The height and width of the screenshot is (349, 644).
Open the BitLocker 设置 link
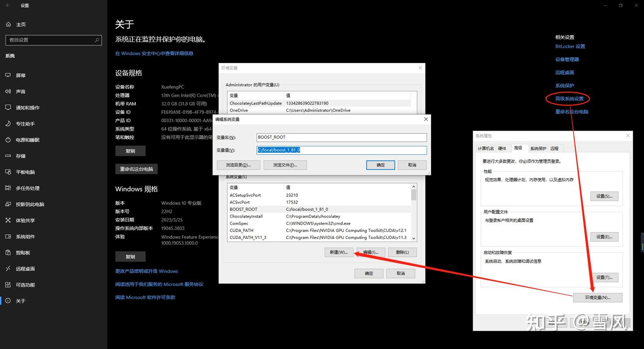570,47
